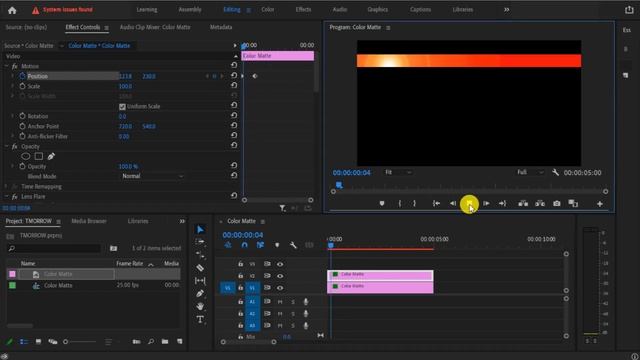Switch to the Learning workspace
This screenshot has height=360, width=640.
(147, 9)
